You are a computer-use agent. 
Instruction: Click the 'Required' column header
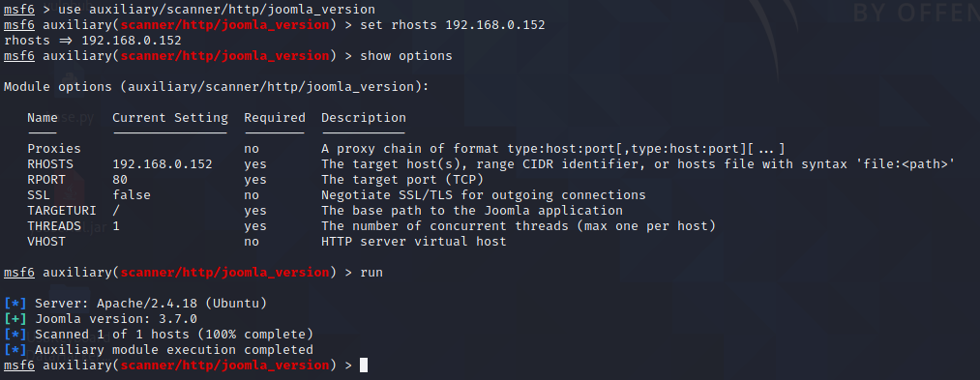(x=275, y=118)
